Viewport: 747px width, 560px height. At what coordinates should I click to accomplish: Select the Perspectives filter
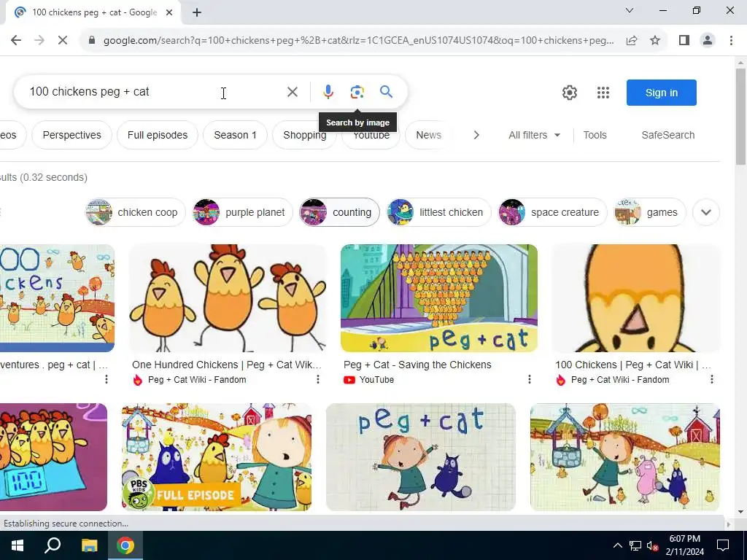click(x=72, y=135)
